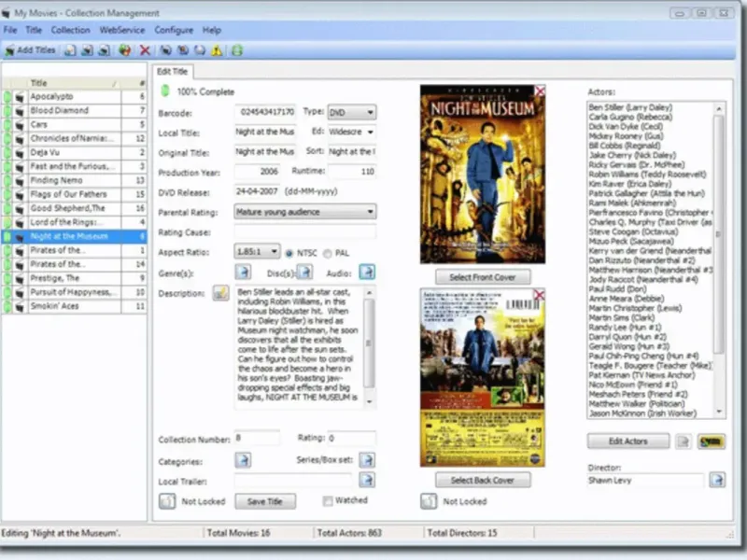Open the Parental Rating dropdown
The image size is (747, 560).
click(305, 212)
